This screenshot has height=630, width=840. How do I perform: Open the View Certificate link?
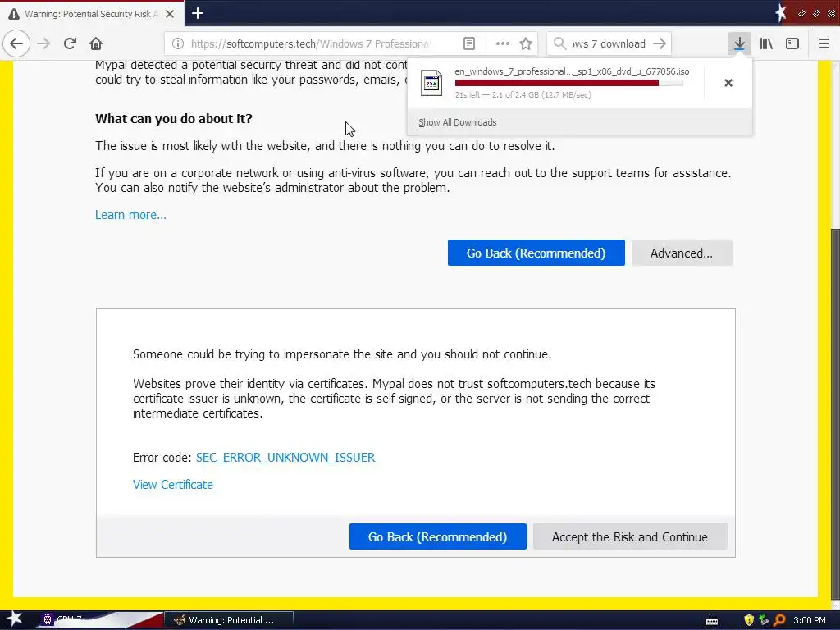pos(172,484)
